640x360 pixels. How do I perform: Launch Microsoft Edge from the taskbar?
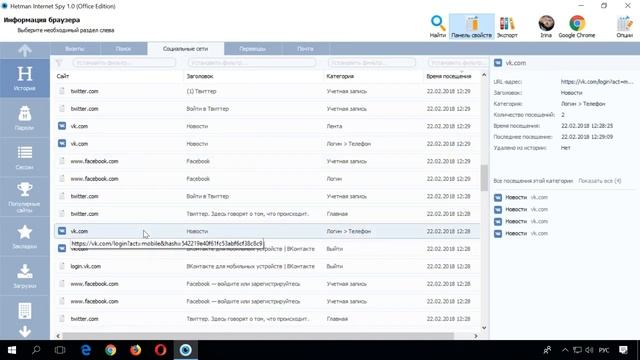pos(86,350)
